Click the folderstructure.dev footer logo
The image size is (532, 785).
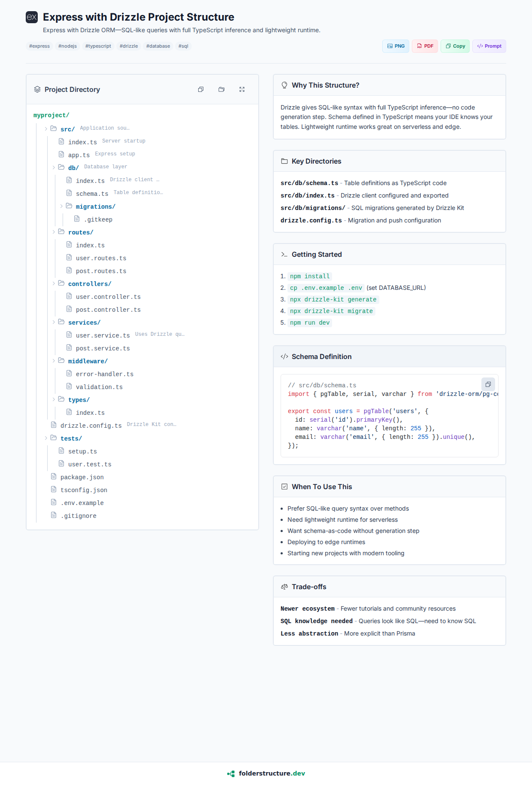(266, 773)
